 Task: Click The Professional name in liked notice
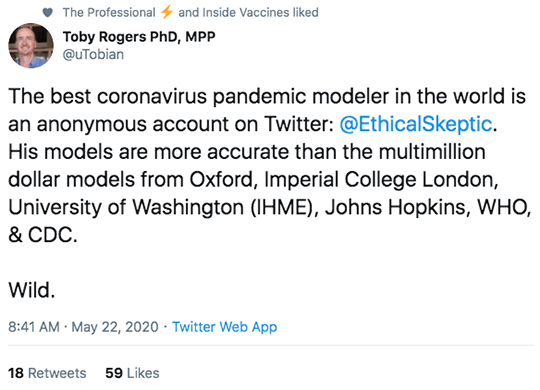pos(109,12)
